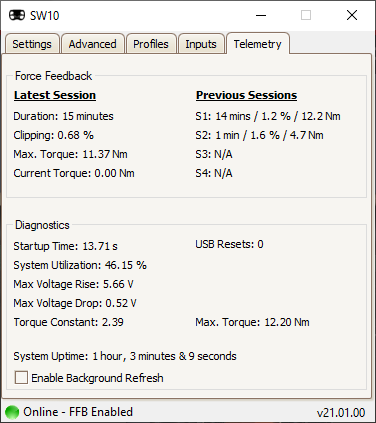376x423 pixels.
Task: Click Current Torque: 0.00 Nm reading
Action: 74,173
